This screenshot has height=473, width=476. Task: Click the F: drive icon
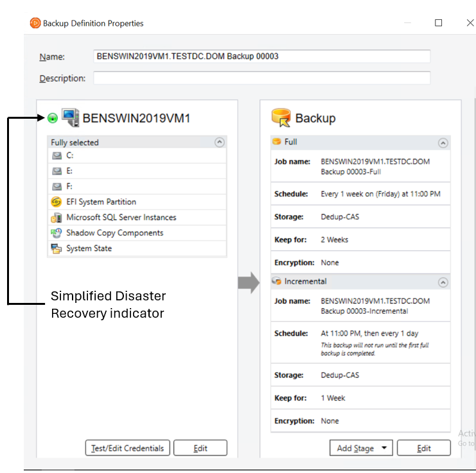(57, 187)
